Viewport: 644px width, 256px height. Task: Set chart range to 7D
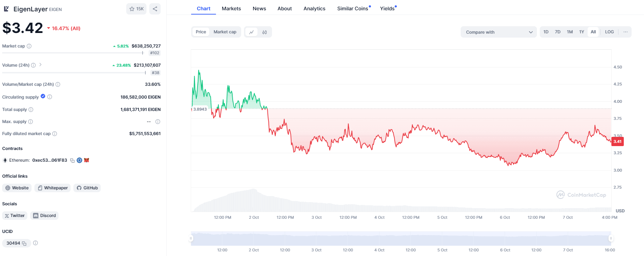pos(558,32)
